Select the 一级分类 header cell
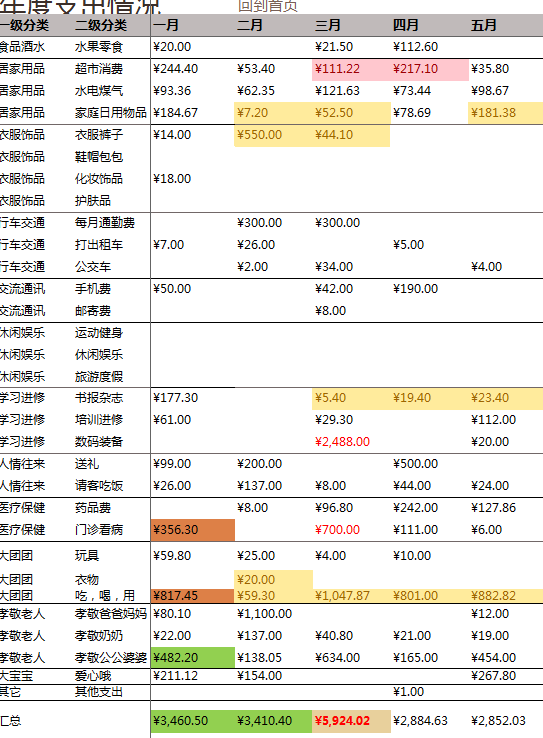The width and height of the screenshot is (543, 738). click(24, 25)
